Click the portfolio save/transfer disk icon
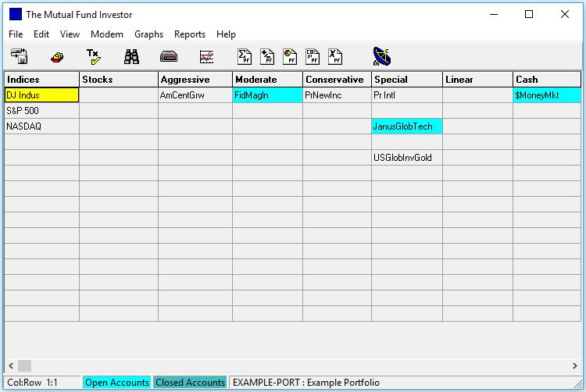The width and height of the screenshot is (586, 392). pos(19,56)
